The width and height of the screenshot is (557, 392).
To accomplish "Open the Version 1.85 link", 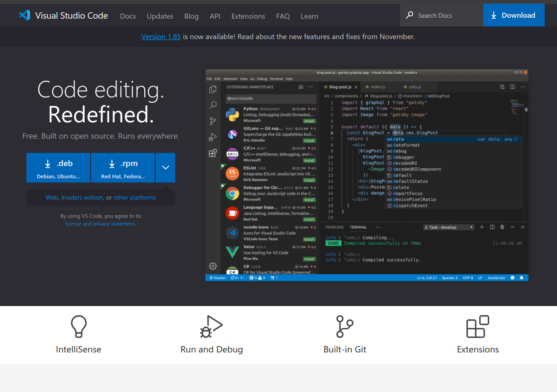I will pyautogui.click(x=161, y=36).
